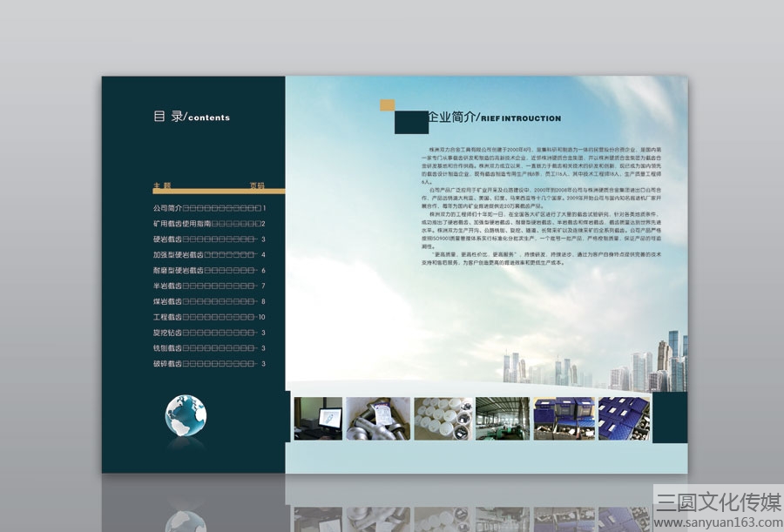Open the computer monitor photo thumbnail
The image size is (784, 532).
(x=317, y=418)
